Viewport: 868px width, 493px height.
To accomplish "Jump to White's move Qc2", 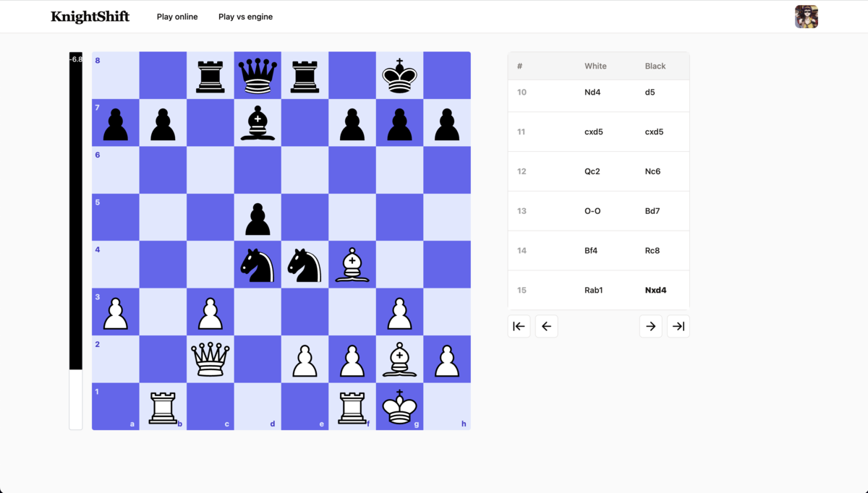I will (592, 171).
